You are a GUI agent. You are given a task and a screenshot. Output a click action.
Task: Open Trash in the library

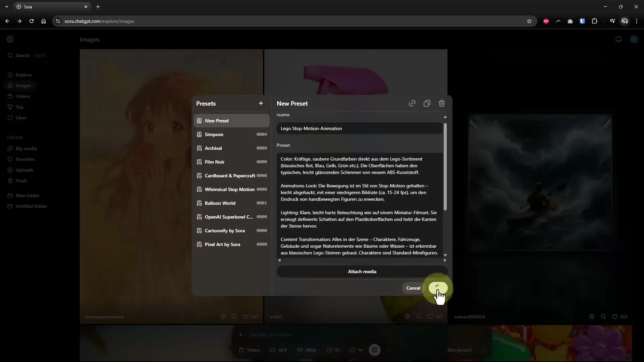click(17, 181)
